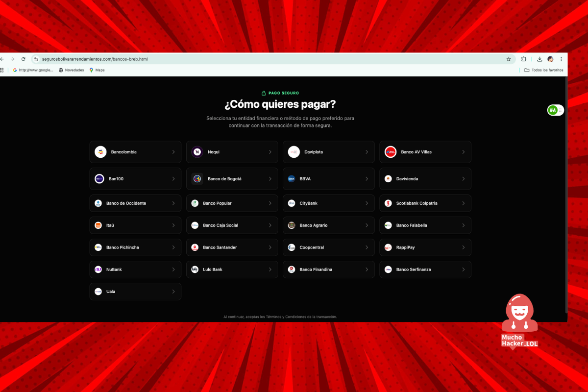
Task: Click the BBVA logo icon
Action: coord(292,179)
